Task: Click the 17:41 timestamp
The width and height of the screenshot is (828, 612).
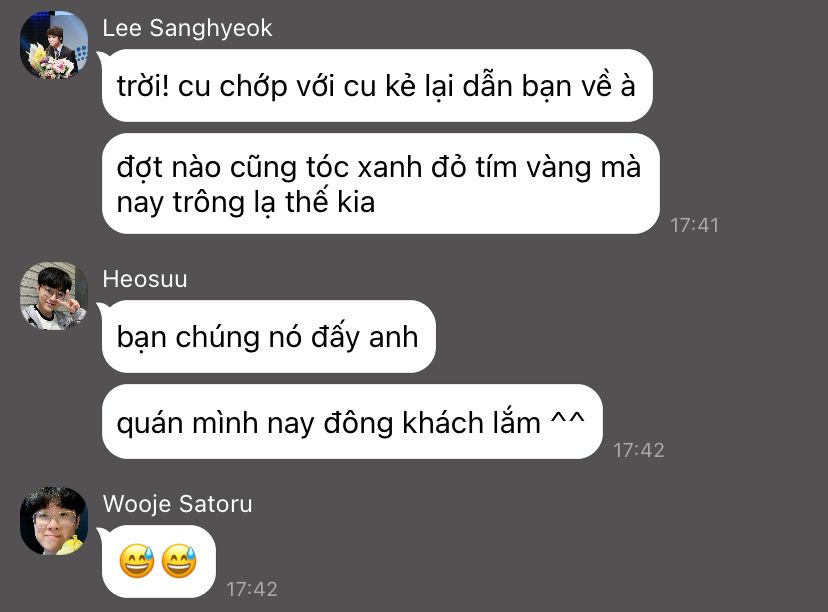Action: [x=694, y=225]
